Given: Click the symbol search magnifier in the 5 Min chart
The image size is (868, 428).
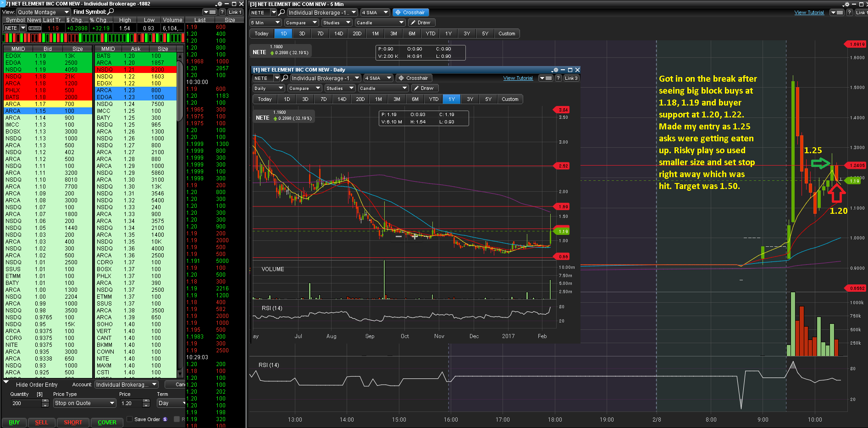Looking at the screenshot, I should point(282,12).
